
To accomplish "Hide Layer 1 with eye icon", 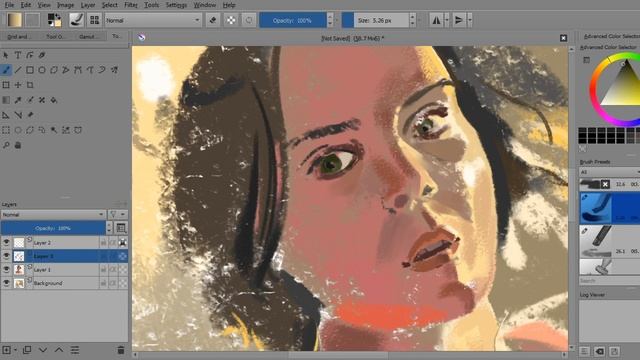I will click(x=7, y=269).
